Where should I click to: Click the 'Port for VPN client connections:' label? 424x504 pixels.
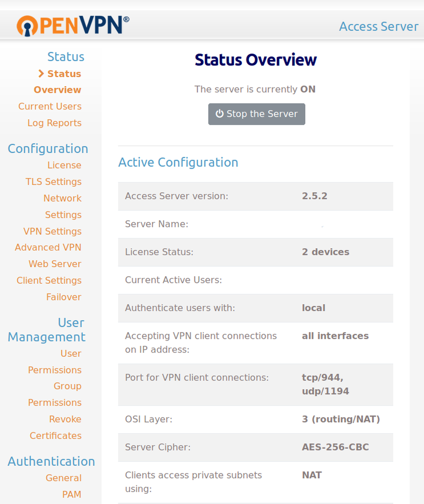point(197,378)
